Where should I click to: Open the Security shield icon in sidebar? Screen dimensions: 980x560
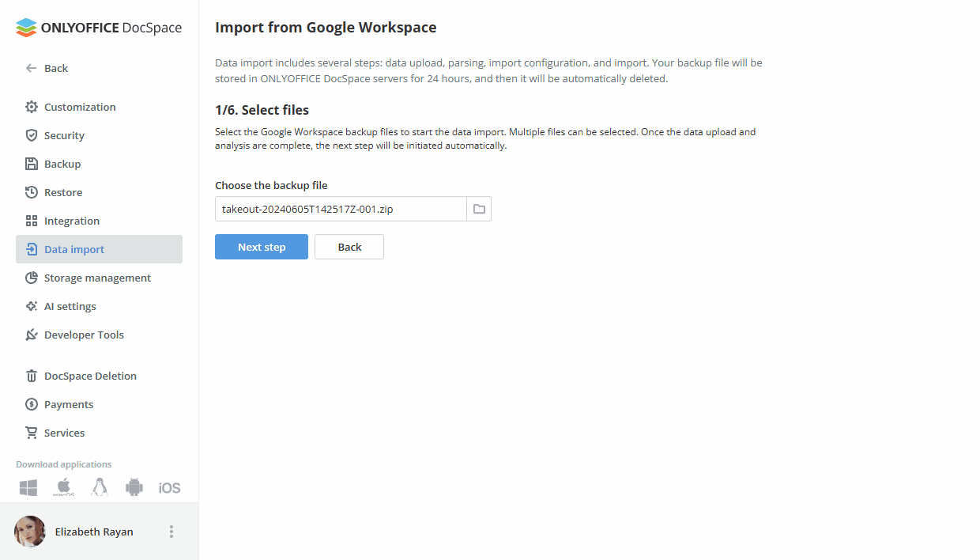click(x=30, y=135)
